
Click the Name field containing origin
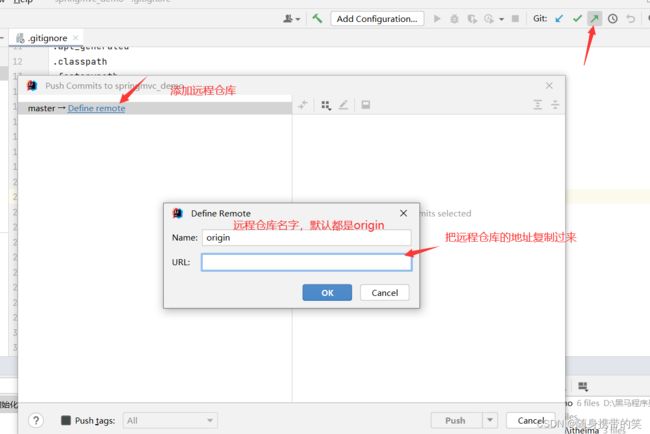coord(307,238)
